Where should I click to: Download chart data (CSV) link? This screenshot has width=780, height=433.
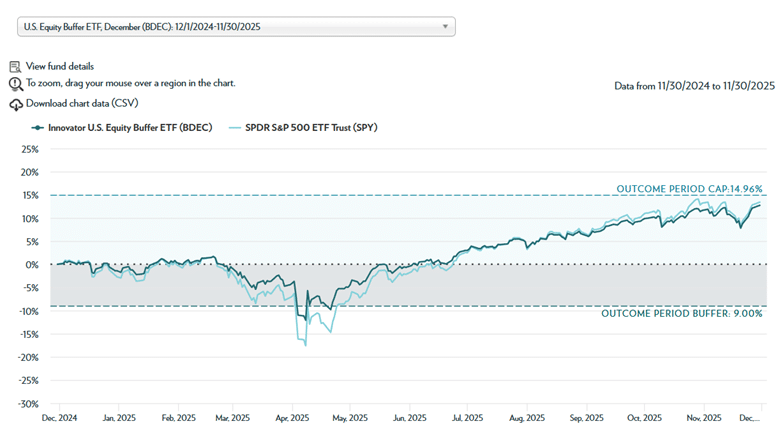(x=82, y=103)
